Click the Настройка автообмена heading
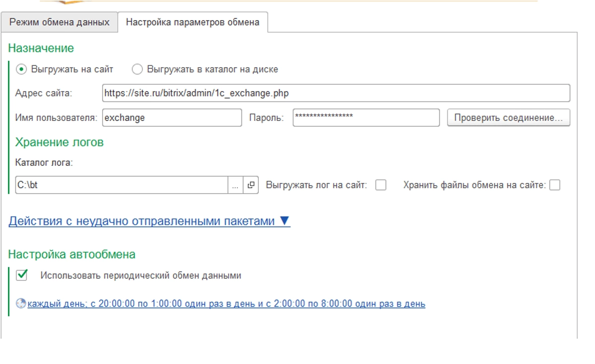Image resolution: width=595 pixels, height=364 pixels. click(x=72, y=255)
